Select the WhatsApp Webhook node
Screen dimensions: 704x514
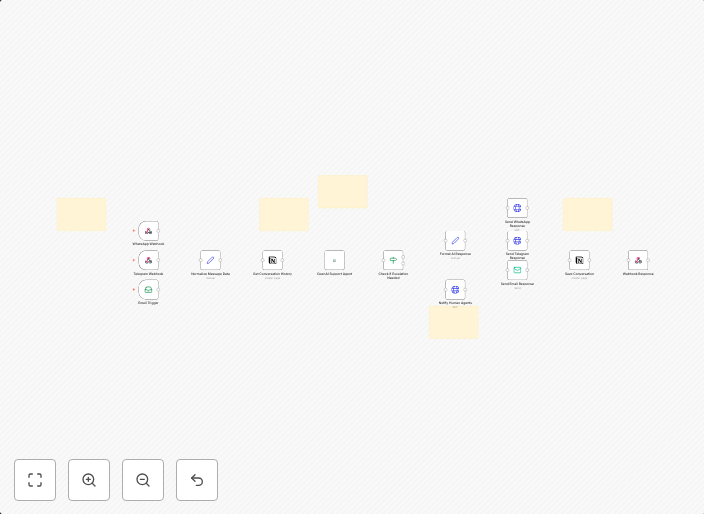(148, 231)
